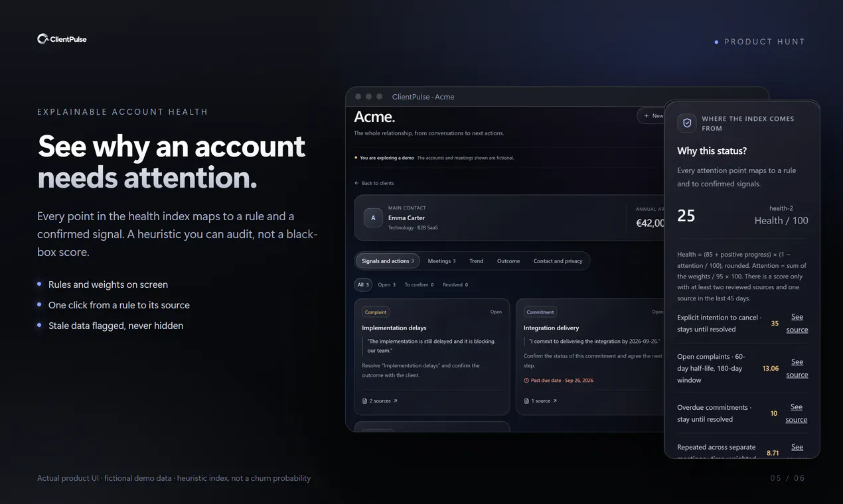Open the Signals and actions tab

[388, 261]
